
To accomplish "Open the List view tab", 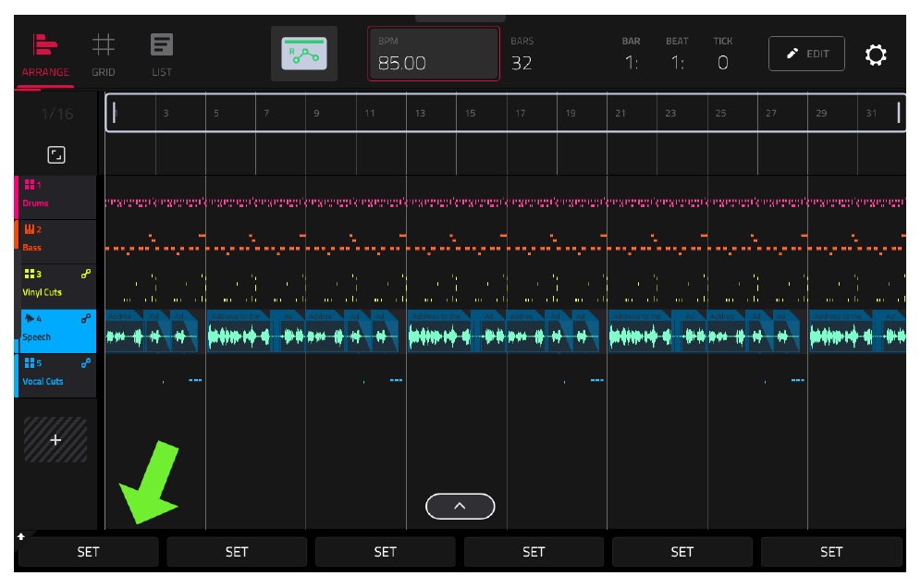I will (x=162, y=56).
